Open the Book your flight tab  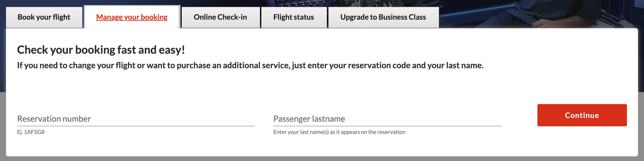pos(44,17)
